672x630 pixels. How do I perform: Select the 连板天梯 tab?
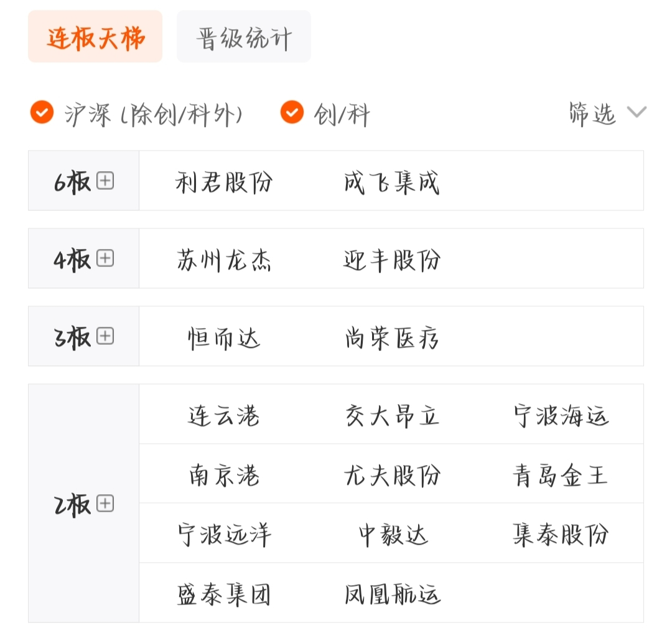95,37
